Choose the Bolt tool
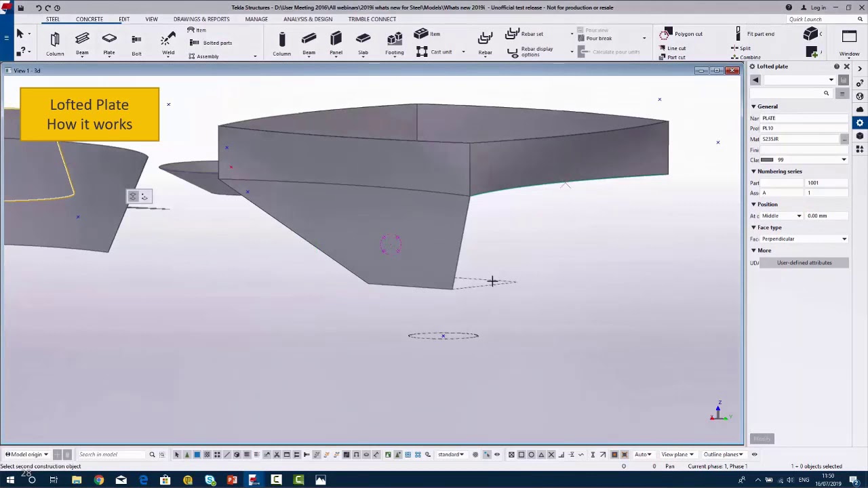The height and width of the screenshot is (488, 868). [136, 43]
